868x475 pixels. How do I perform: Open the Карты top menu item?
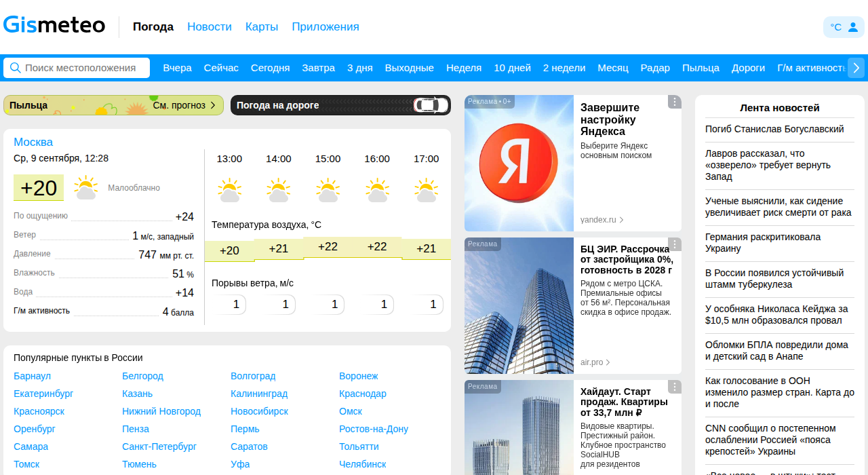click(262, 27)
